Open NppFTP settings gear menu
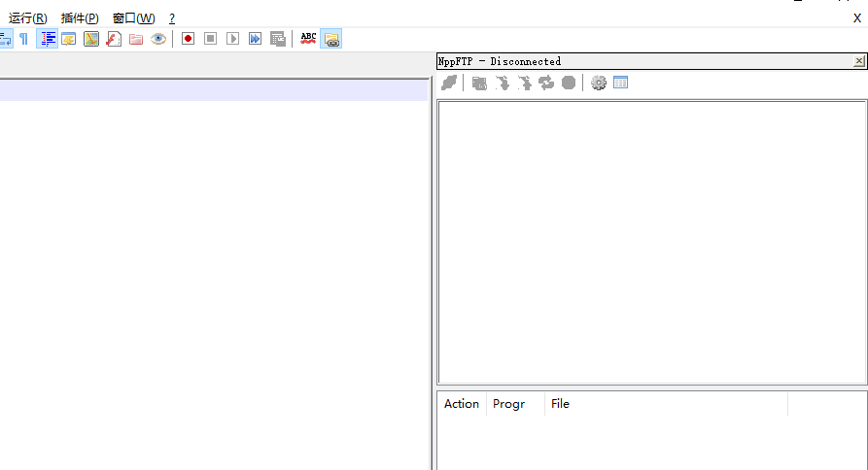 click(x=599, y=84)
